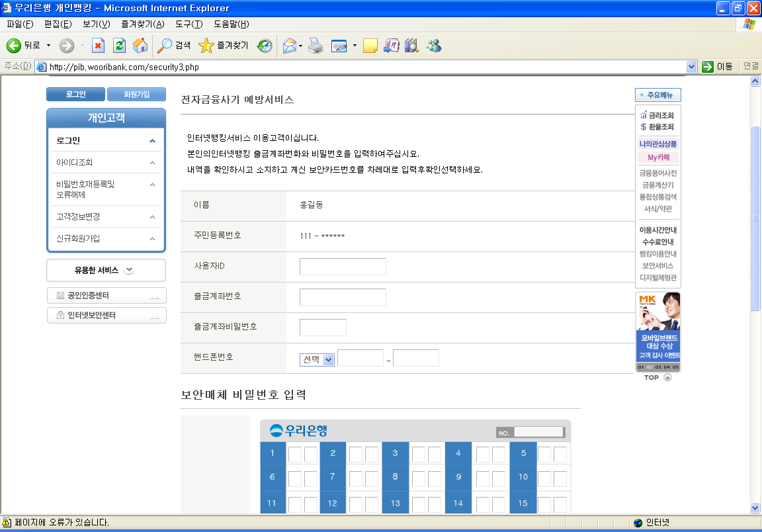The image size is (762, 532).
Task: Click the 금리조회 chart icon
Action: click(x=644, y=114)
